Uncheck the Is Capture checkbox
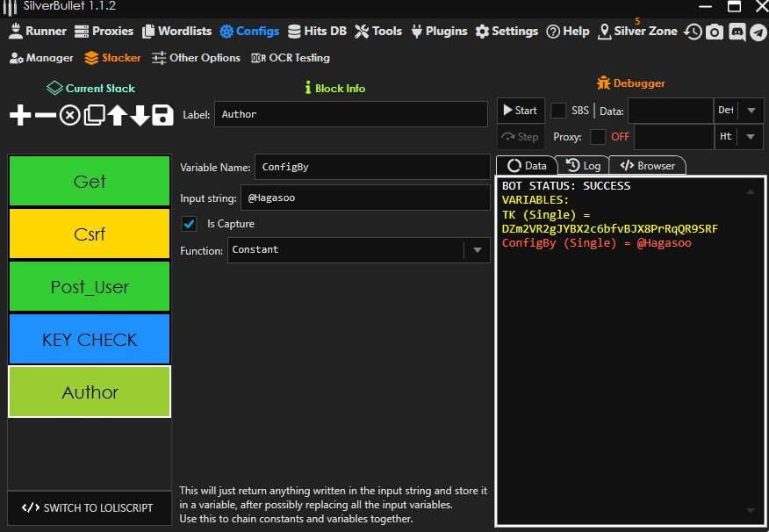This screenshot has width=769, height=532. click(189, 224)
